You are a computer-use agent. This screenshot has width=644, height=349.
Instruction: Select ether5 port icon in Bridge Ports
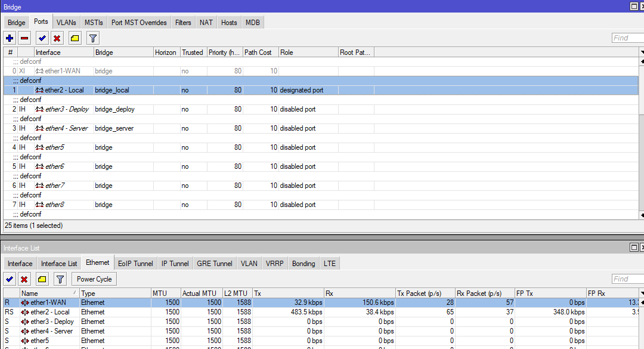(x=39, y=147)
